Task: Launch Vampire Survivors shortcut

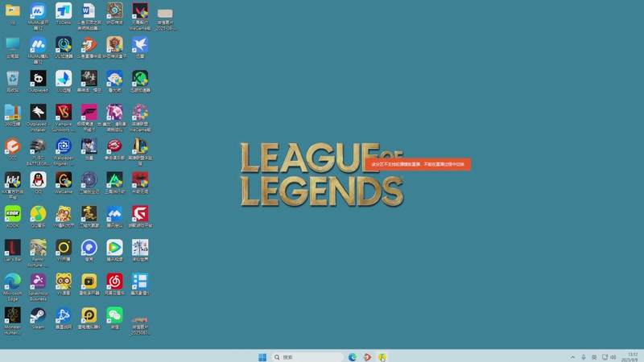Action: (x=64, y=117)
